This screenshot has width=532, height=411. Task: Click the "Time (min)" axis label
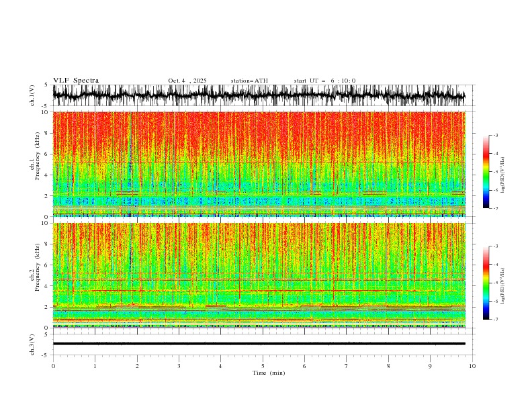269,373
